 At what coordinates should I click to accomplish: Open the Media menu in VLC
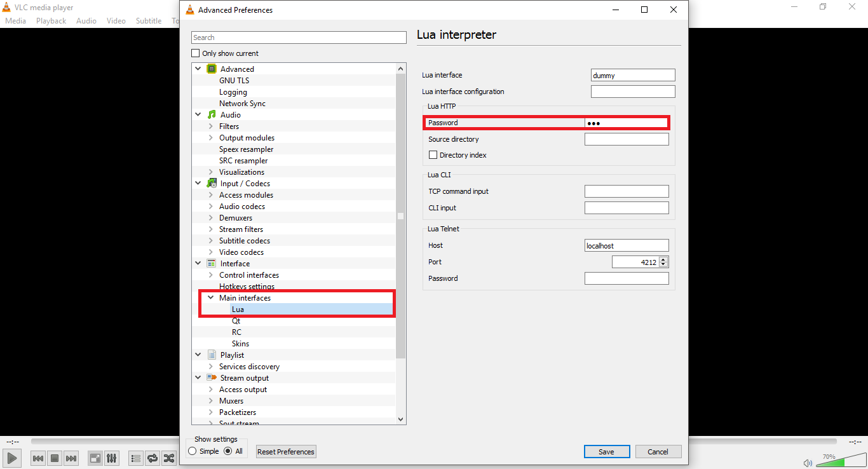tap(15, 20)
